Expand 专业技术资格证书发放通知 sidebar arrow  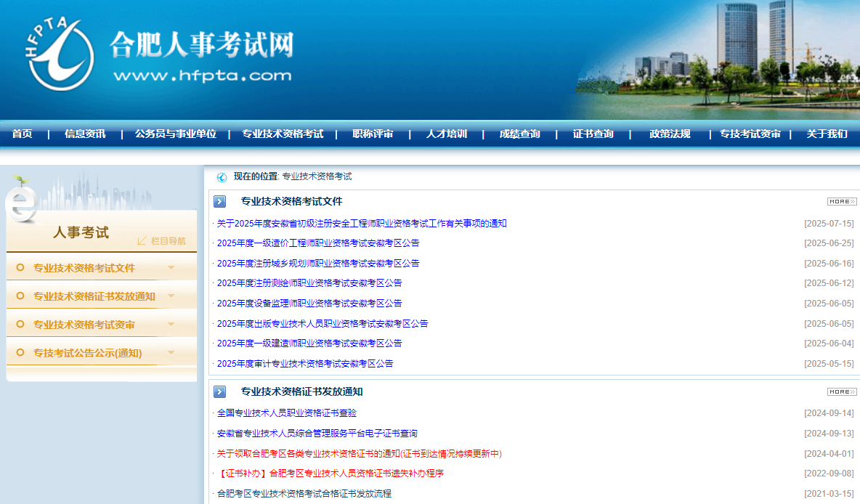pos(171,296)
